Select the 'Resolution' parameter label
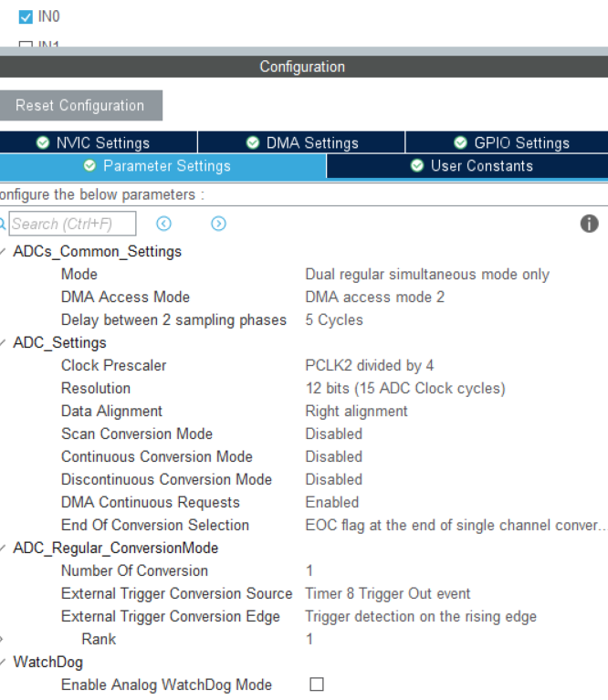Screen dimensions: 608x700 [x=96, y=389]
